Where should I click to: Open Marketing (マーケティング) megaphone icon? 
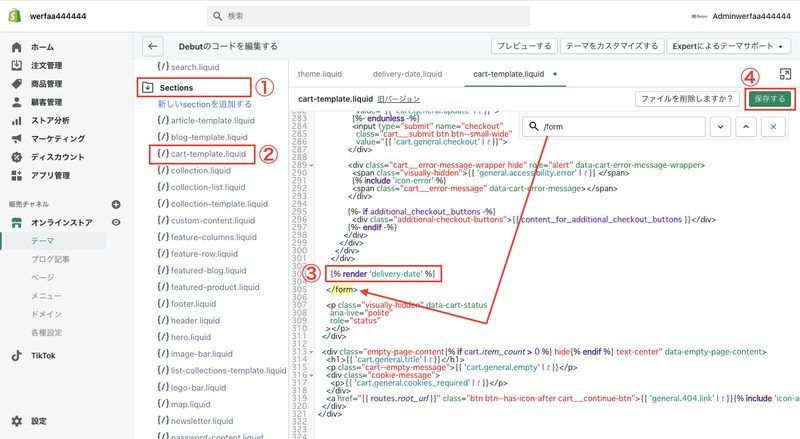click(16, 139)
